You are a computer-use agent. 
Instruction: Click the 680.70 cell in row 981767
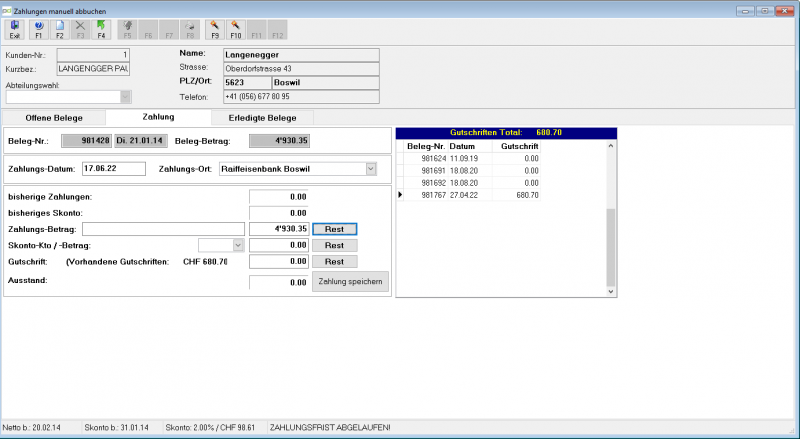[x=516, y=195]
